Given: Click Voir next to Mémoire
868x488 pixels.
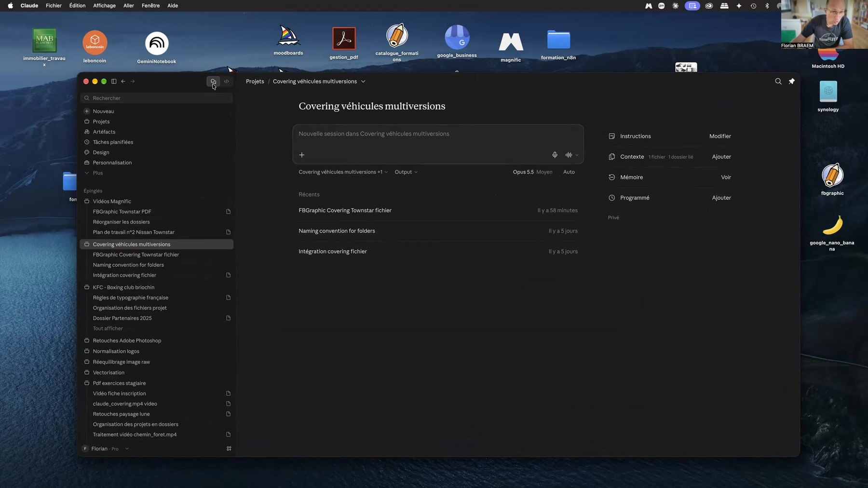Looking at the screenshot, I should click(726, 177).
